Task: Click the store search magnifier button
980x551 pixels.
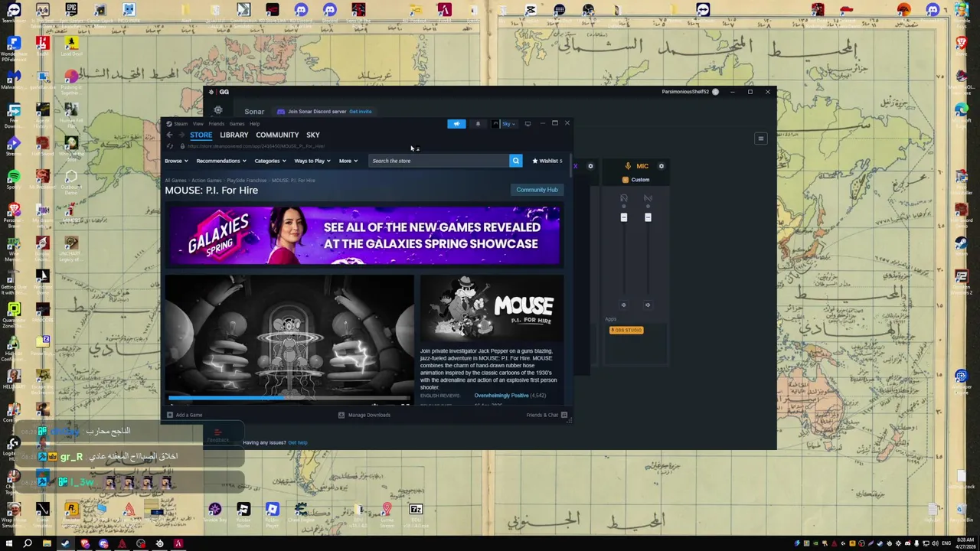Action: [515, 161]
